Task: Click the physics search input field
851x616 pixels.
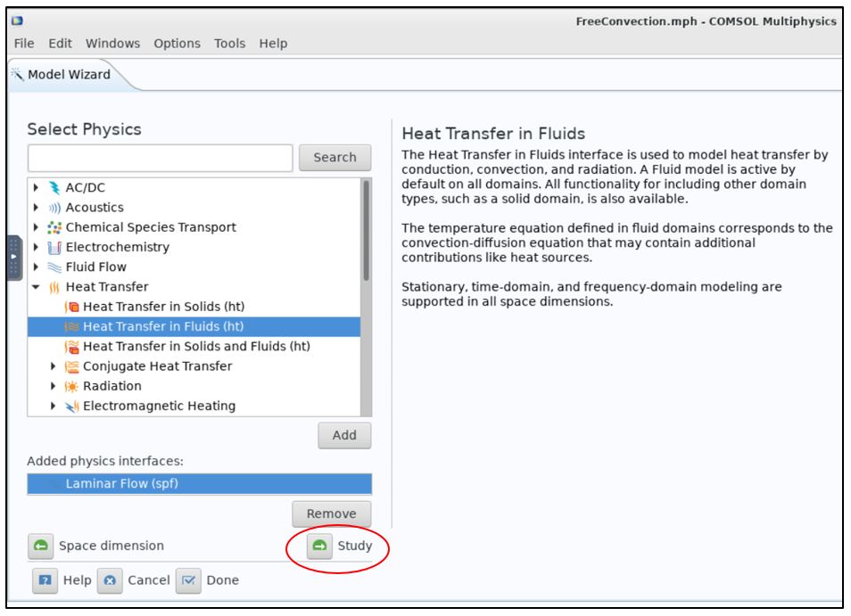Action: [x=160, y=159]
